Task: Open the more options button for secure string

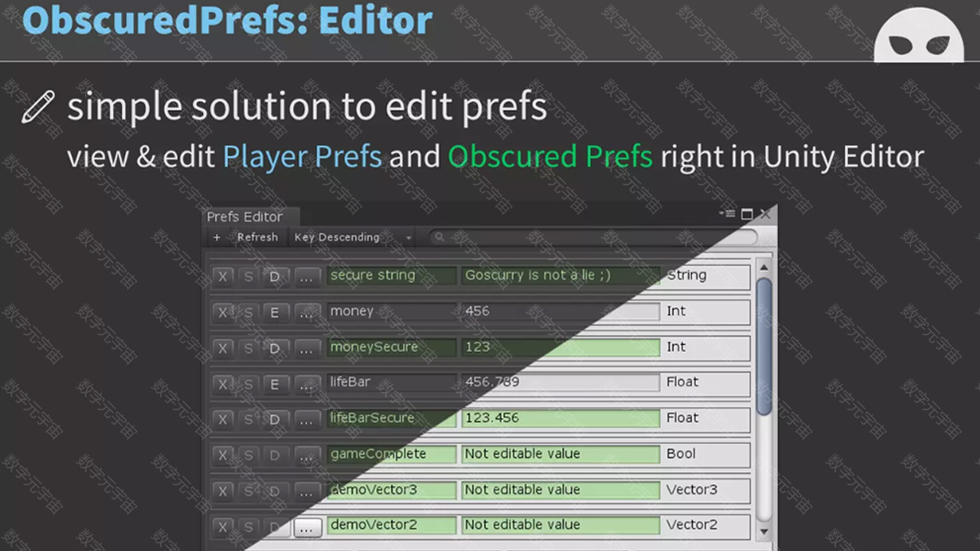Action: click(306, 277)
